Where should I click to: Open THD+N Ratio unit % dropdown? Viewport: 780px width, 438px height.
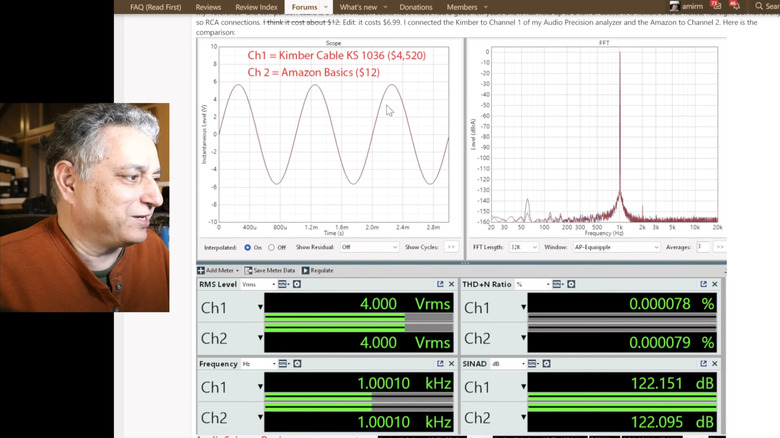[532, 284]
